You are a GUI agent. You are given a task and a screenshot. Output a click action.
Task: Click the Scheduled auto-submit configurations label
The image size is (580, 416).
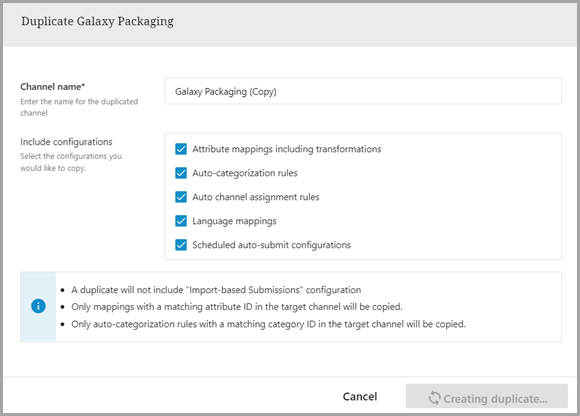(271, 245)
